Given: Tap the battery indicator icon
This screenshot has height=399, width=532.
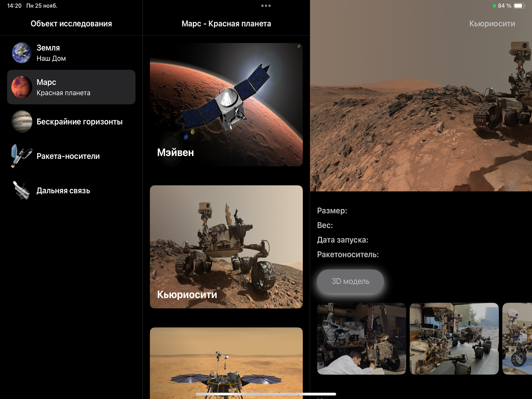Looking at the screenshot, I should coord(519,6).
